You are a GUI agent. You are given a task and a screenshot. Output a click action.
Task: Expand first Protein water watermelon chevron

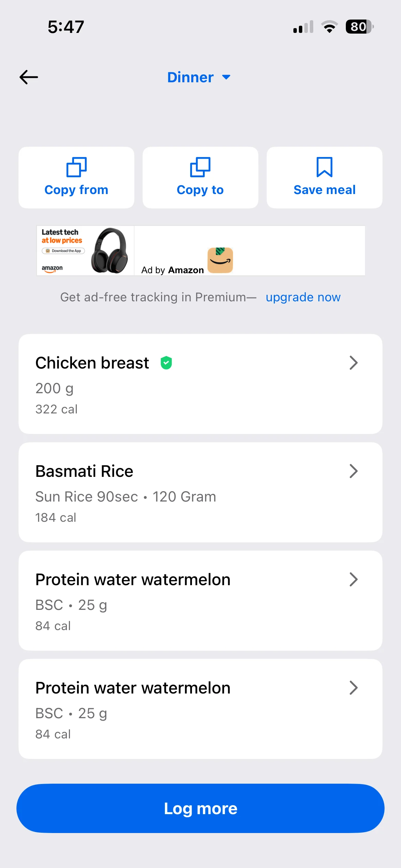coord(353,579)
